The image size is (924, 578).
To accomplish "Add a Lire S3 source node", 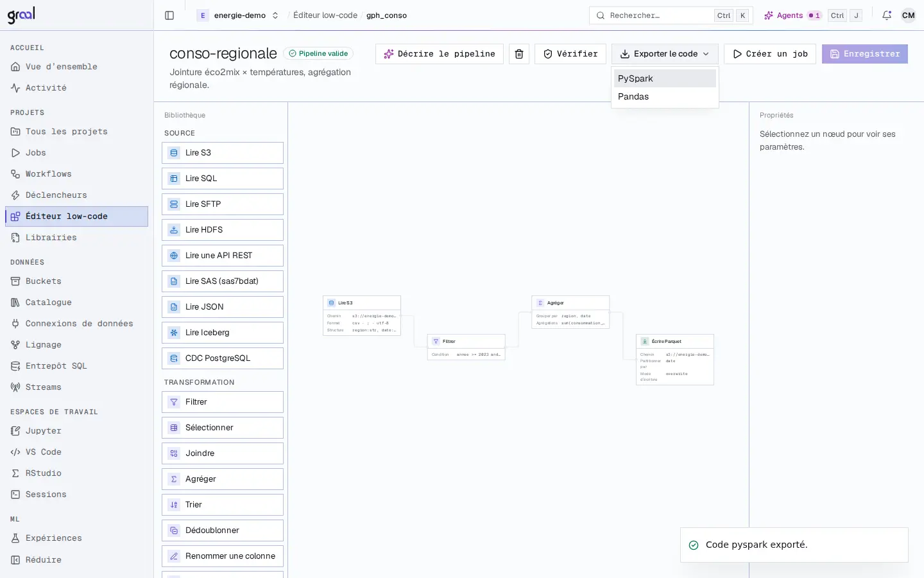I will coord(223,153).
